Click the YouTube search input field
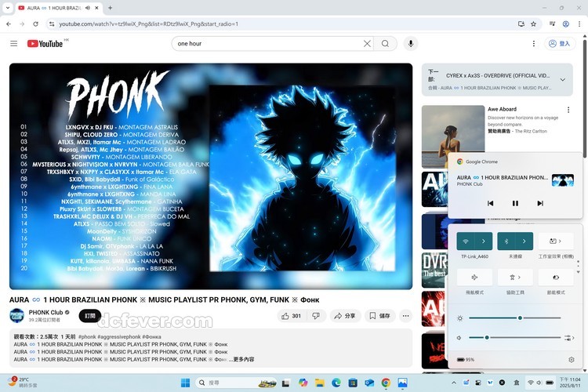Image resolution: width=588 pixels, height=392 pixels. point(268,44)
